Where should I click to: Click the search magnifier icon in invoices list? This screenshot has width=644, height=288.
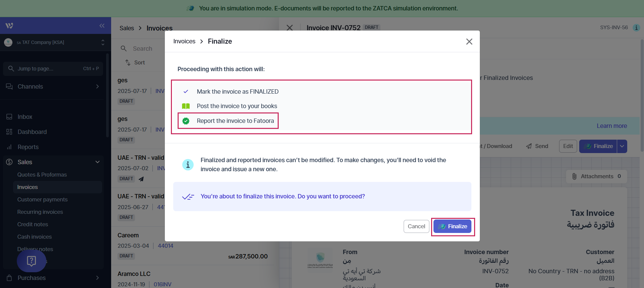click(124, 49)
